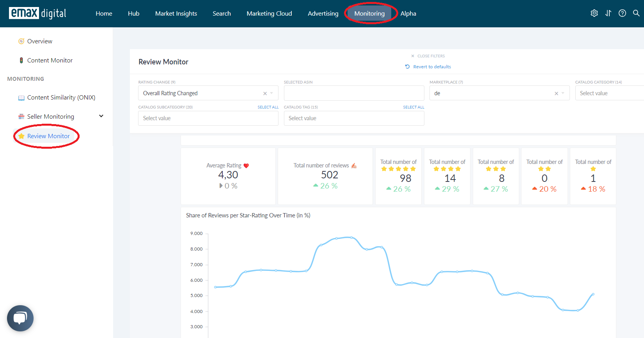Click the Close Filters X icon
Image resolution: width=644 pixels, height=338 pixels.
pos(413,56)
